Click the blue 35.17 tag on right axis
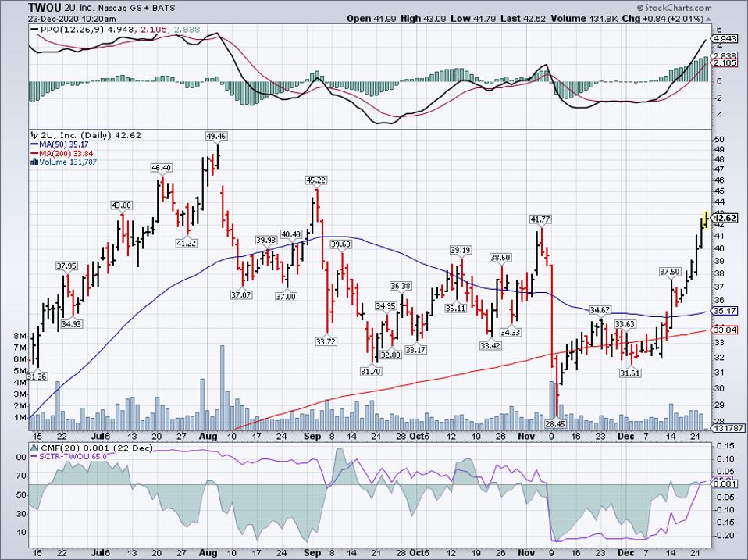Image resolution: width=748 pixels, height=560 pixels. click(x=725, y=311)
